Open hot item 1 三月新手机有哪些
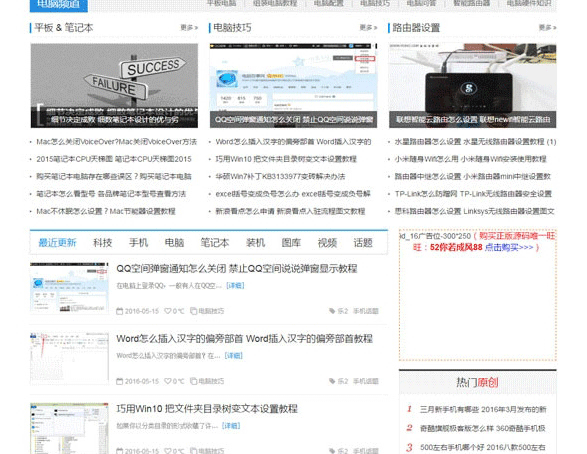The height and width of the screenshot is (454, 587). click(x=483, y=409)
